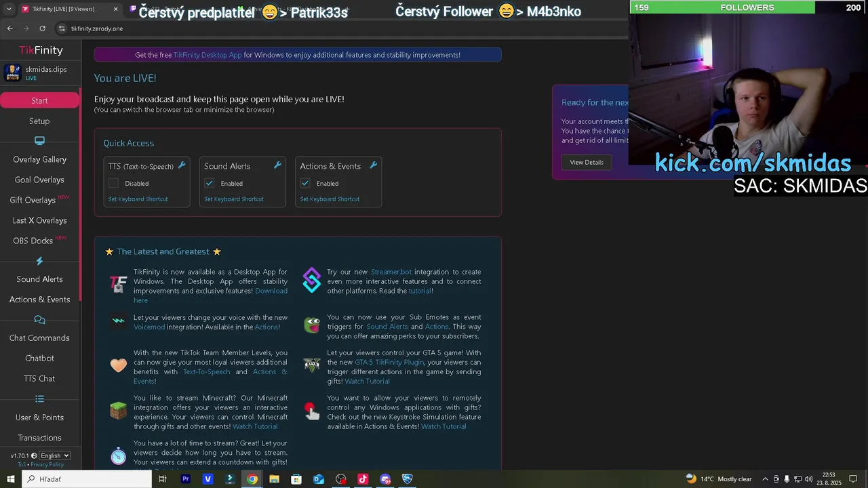Open Chat Commands in the sidebar

pyautogui.click(x=39, y=338)
